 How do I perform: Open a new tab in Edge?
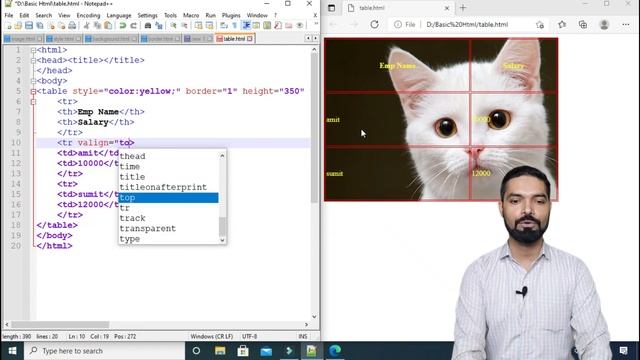(x=463, y=8)
